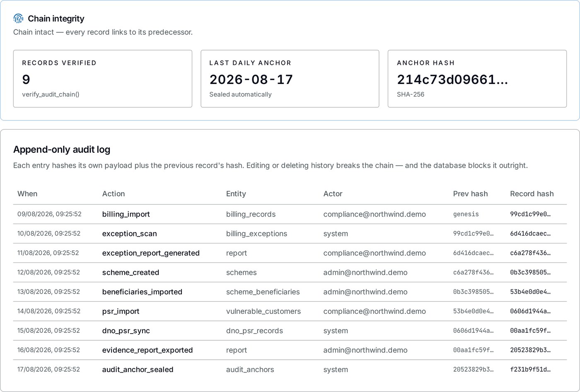Click the genesis prev hash cell

pyautogui.click(x=466, y=214)
